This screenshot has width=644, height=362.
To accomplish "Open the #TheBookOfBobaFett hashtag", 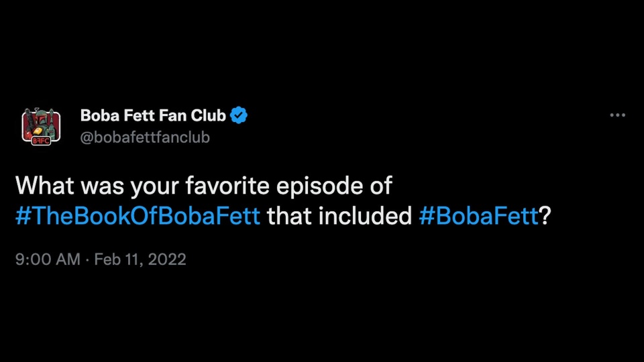I will coord(138,216).
